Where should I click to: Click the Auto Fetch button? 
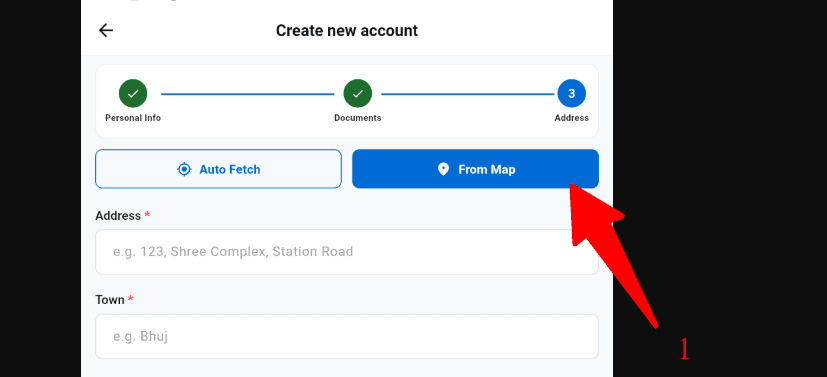(218, 169)
